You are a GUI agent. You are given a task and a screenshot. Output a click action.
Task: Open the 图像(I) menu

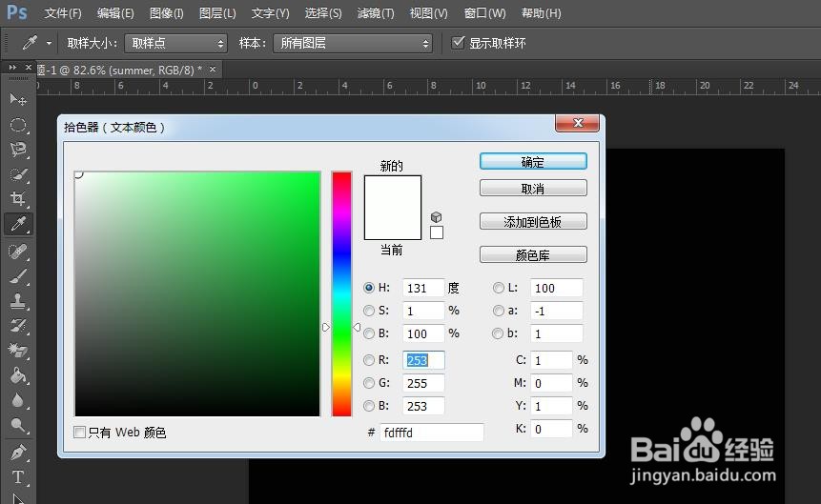[166, 13]
